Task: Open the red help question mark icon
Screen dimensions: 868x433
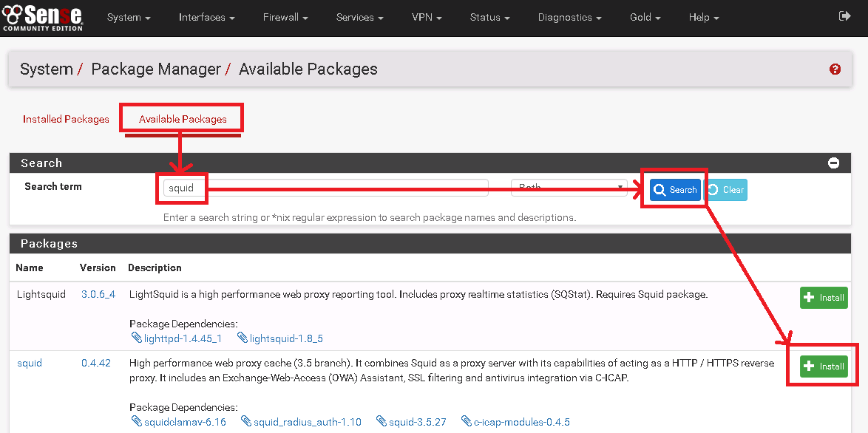Action: point(835,69)
